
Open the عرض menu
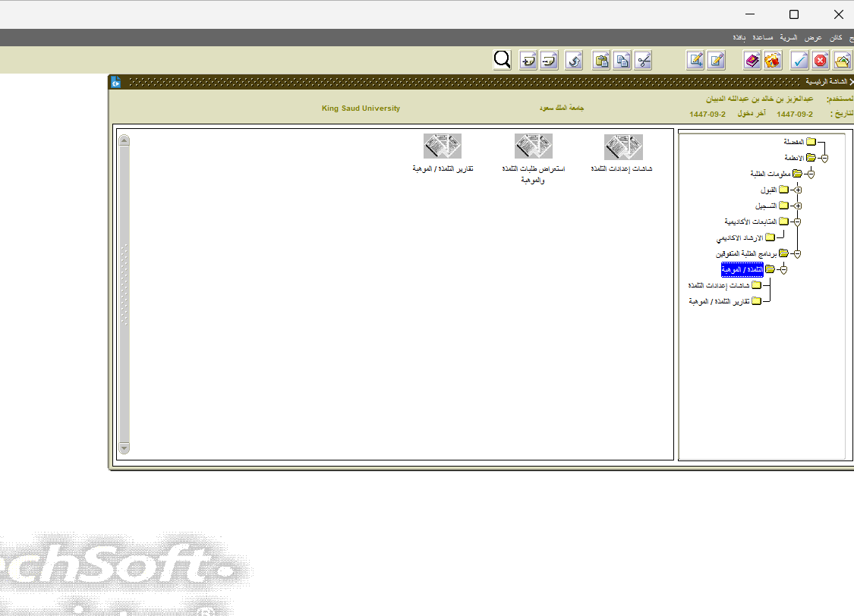(813, 37)
